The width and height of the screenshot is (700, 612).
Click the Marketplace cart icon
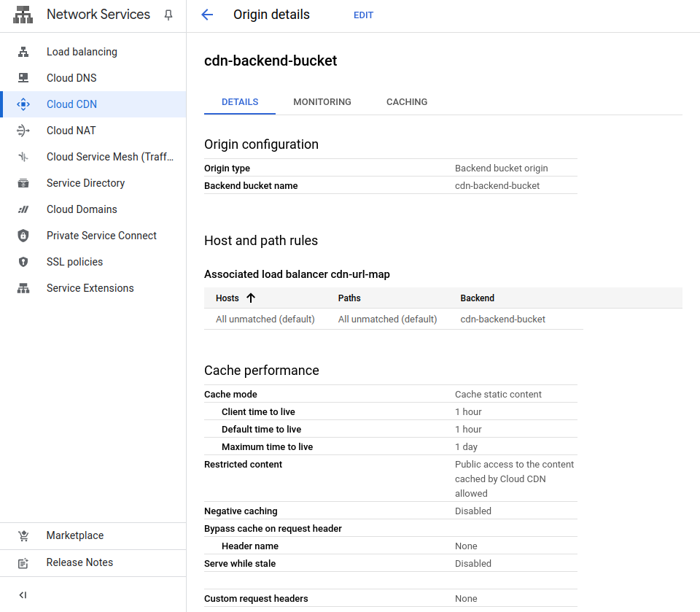point(23,535)
